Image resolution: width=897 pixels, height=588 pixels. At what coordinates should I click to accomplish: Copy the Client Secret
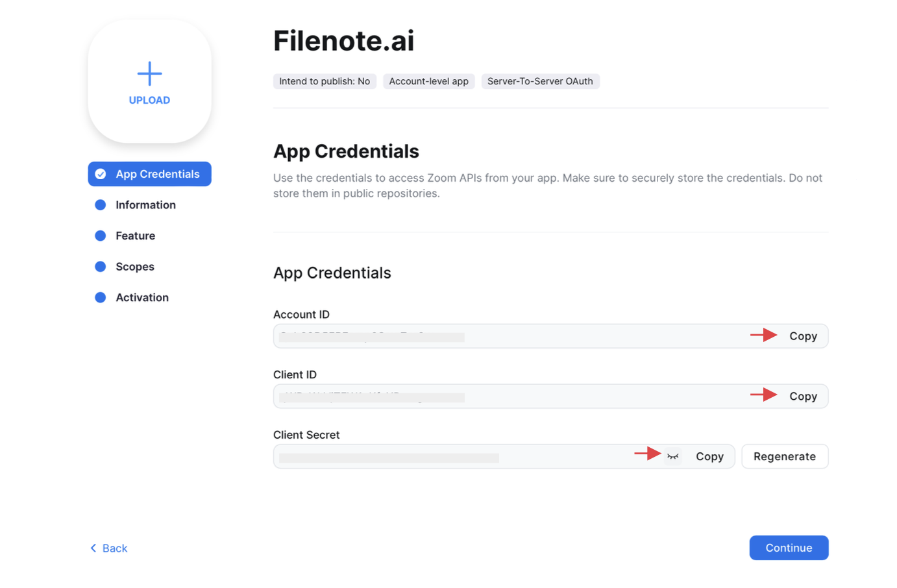(x=709, y=457)
